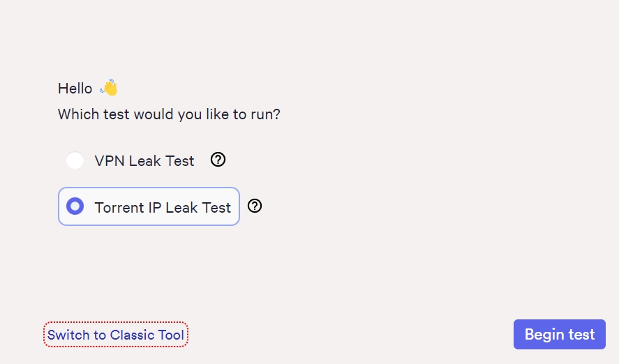Click the "VPN Leak Test" label text
This screenshot has width=619, height=364.
coord(144,161)
